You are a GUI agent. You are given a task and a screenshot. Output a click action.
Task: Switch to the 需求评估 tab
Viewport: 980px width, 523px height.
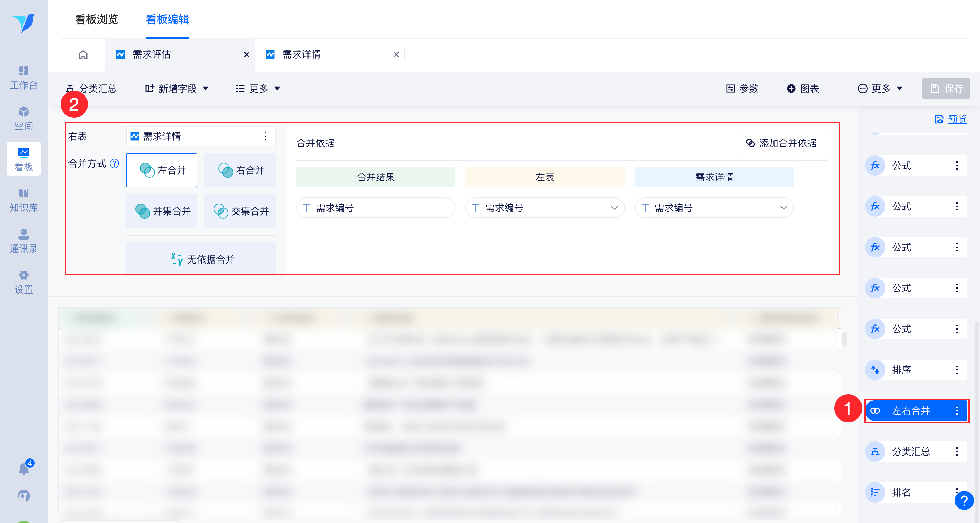pos(152,55)
